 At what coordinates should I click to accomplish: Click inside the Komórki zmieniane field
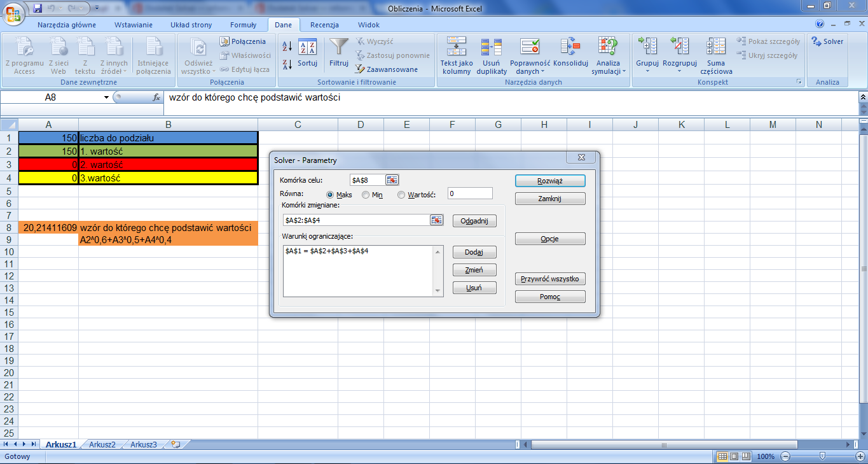coord(356,220)
